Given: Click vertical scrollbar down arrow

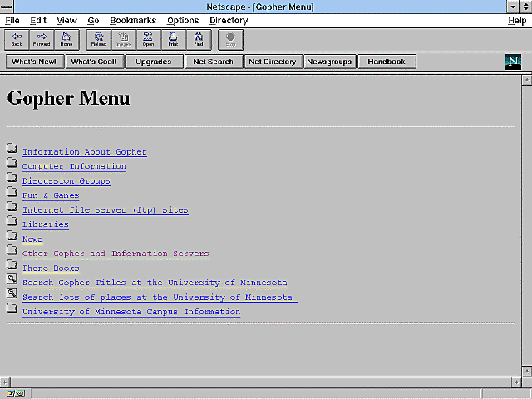Looking at the screenshot, I should coord(527,372).
